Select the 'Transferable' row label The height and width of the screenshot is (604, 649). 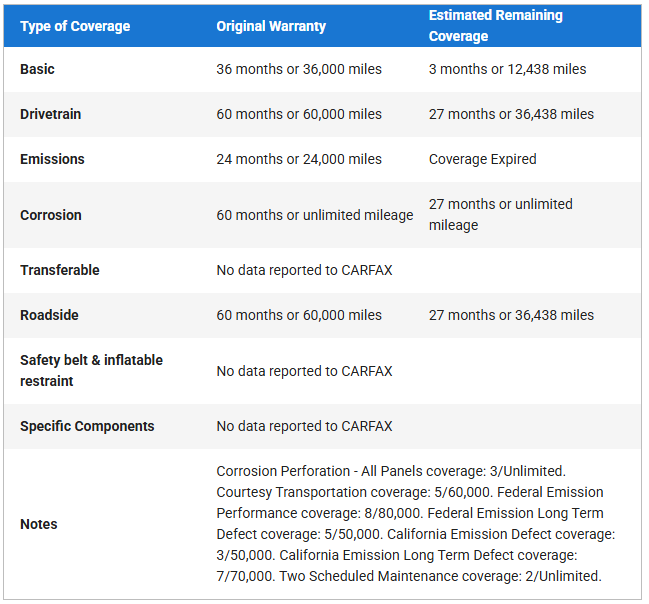(x=60, y=270)
